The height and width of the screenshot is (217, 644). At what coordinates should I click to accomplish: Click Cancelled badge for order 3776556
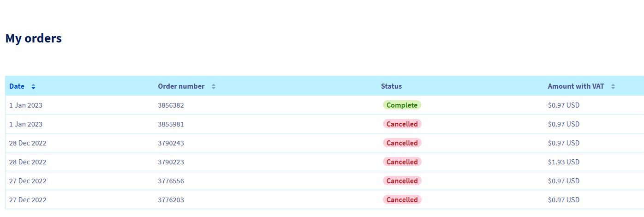[402, 181]
